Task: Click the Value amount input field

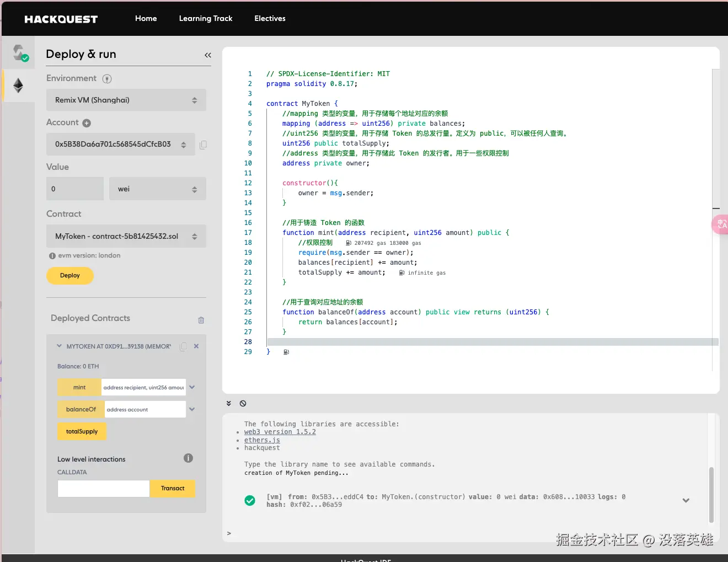Action: pos(75,189)
